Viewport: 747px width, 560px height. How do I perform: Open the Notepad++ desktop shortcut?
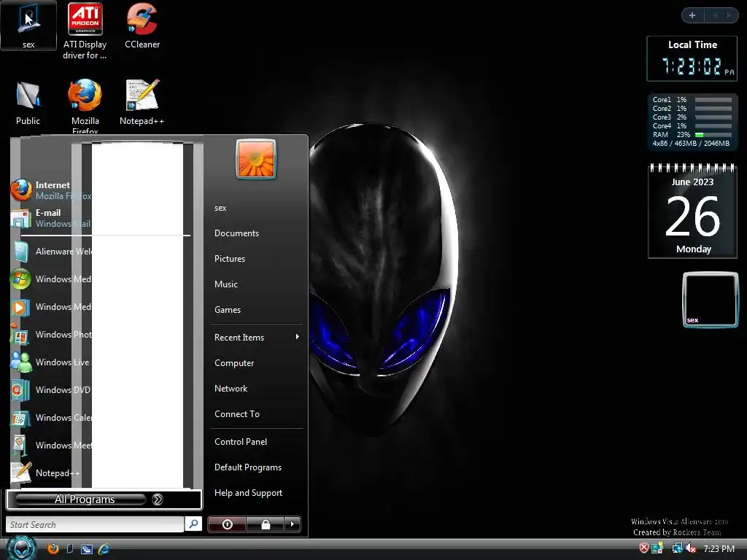coord(142,103)
